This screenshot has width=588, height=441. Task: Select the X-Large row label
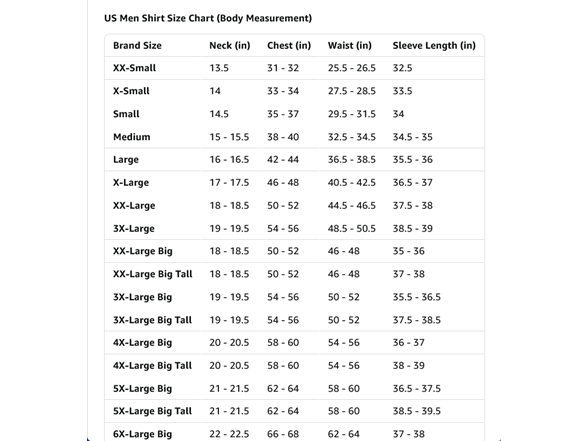(x=131, y=183)
